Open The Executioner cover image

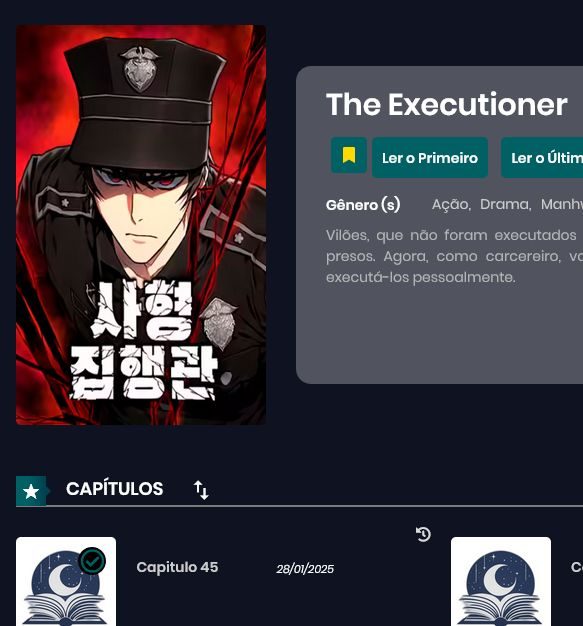click(x=141, y=225)
